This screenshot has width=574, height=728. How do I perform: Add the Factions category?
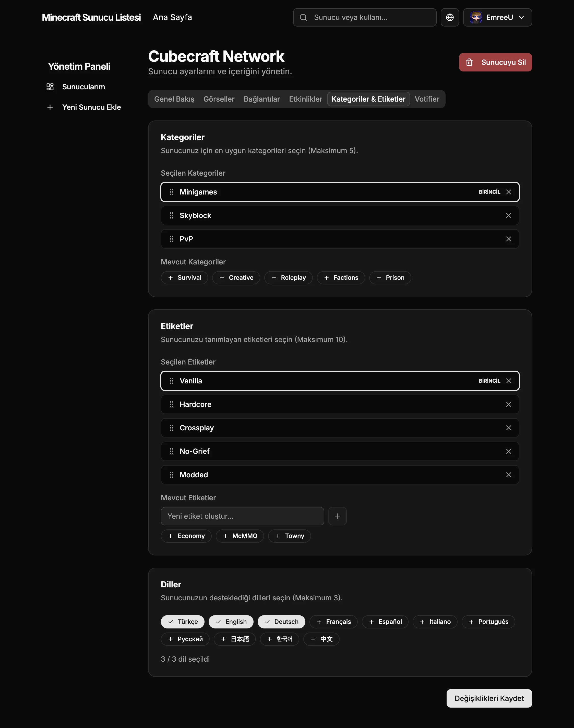(341, 277)
